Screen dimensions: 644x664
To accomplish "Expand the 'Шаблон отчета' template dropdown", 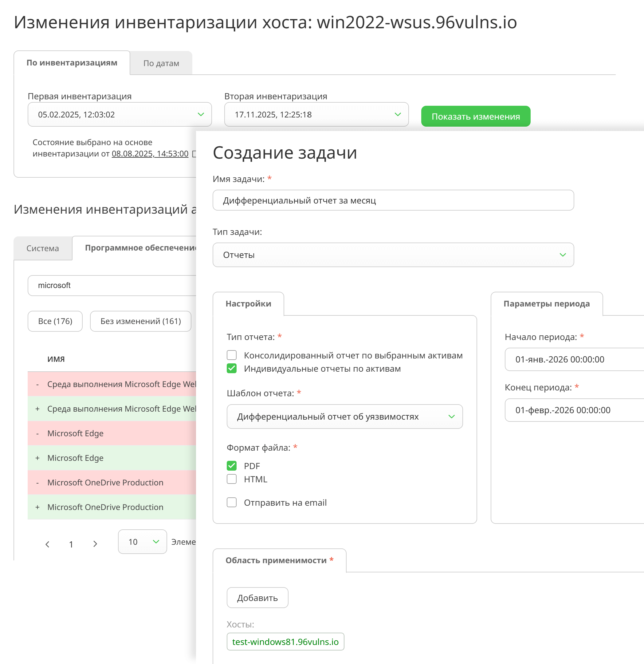I will point(344,416).
